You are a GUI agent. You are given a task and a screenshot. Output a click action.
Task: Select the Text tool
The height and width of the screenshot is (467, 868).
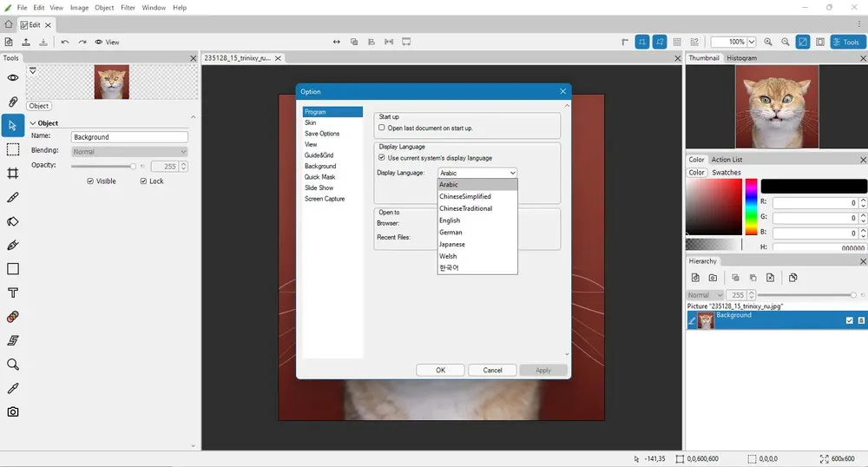13,293
